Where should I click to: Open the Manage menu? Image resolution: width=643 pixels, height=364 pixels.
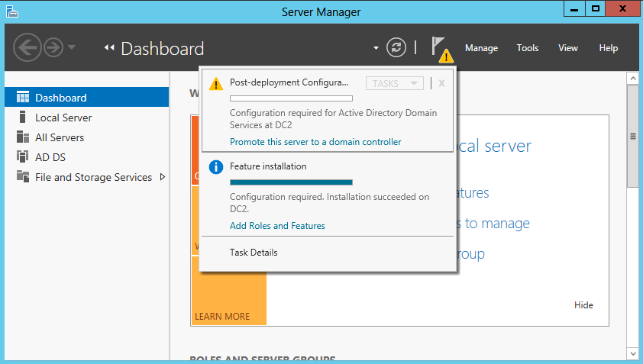point(481,48)
